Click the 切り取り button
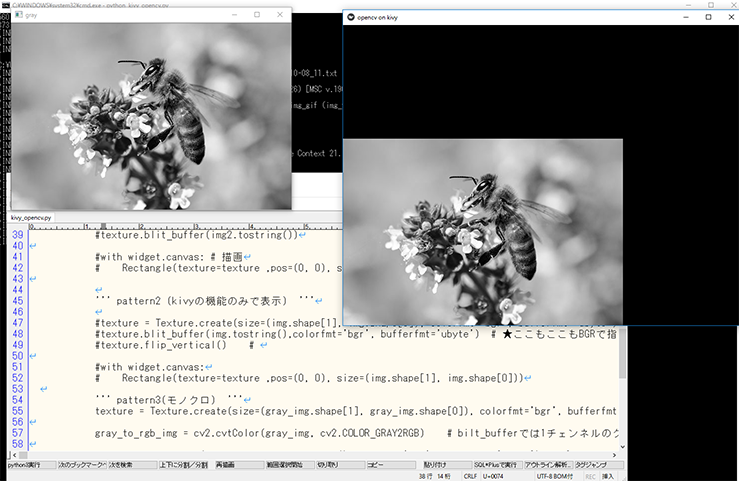The width and height of the screenshot is (739, 481). click(x=341, y=465)
